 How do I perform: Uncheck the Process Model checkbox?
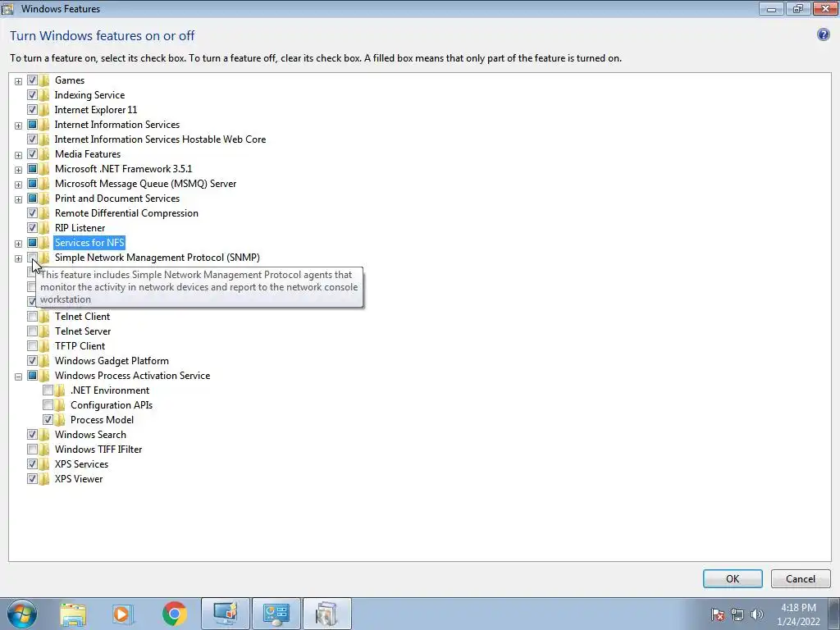48,420
